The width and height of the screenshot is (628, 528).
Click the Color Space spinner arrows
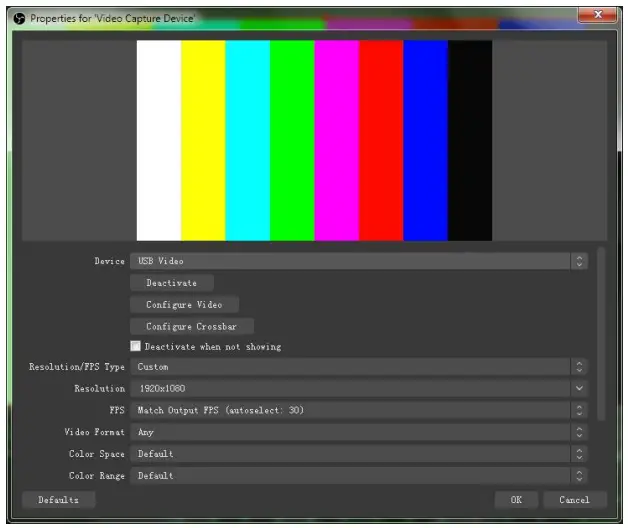579,453
